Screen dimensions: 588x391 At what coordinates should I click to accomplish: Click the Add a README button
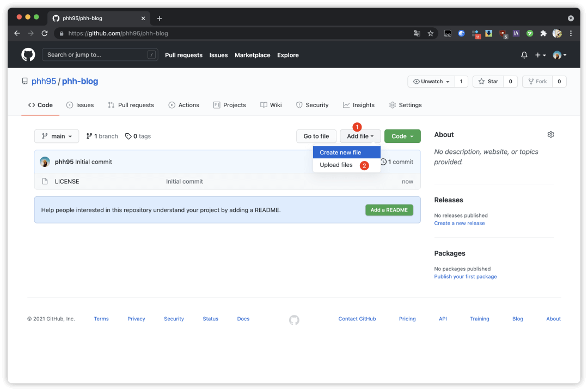[389, 210]
